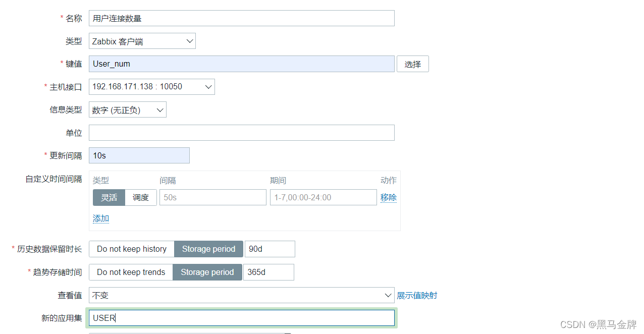The image size is (644, 334).
Task: Open the 信息类型 数字 (无正负) dropdown
Action: pyautogui.click(x=127, y=110)
